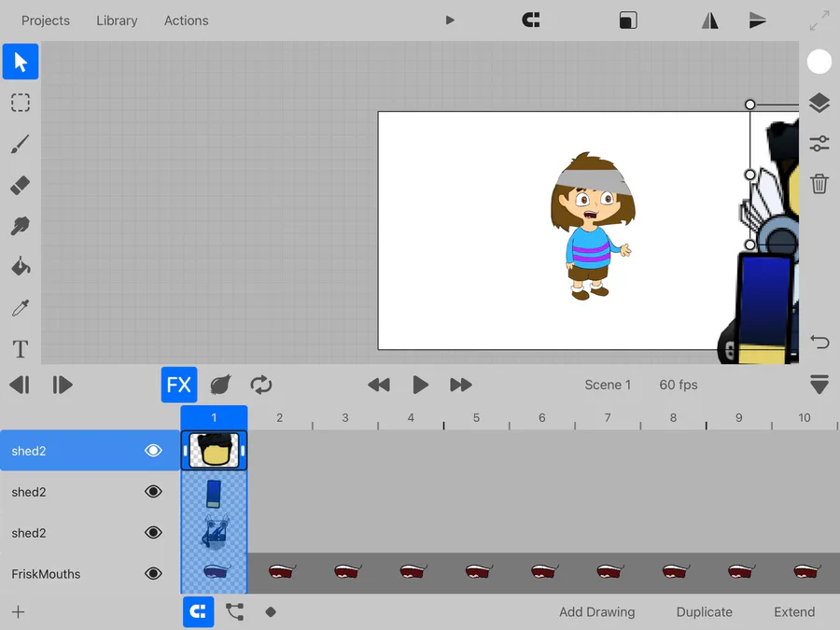Image resolution: width=840 pixels, height=630 pixels.
Task: Pick the smudge blob brush tool
Action: 21,226
